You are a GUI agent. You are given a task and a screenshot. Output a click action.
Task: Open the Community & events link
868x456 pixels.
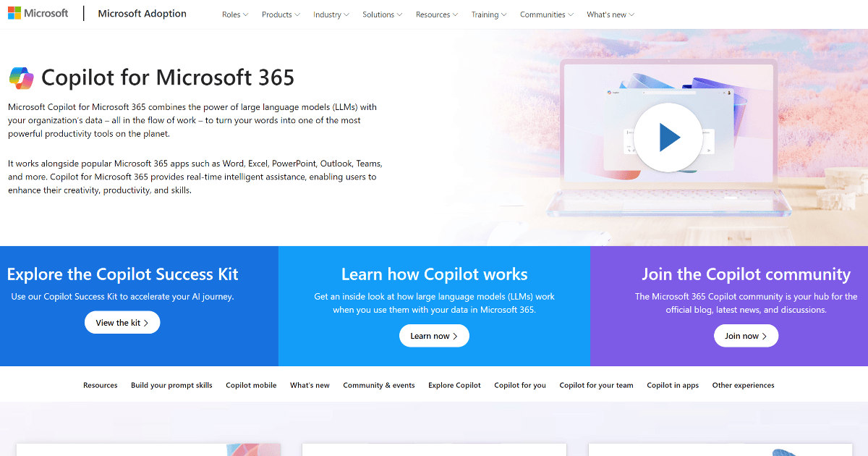[x=379, y=385]
